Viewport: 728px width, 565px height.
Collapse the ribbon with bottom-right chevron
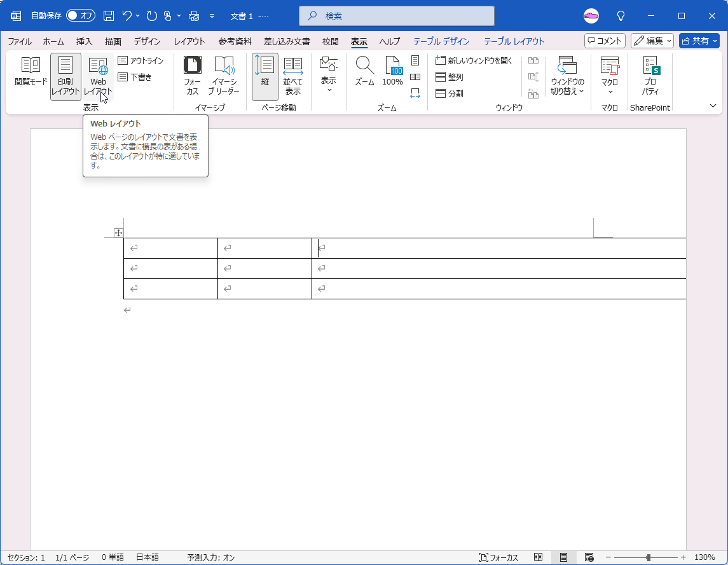pyautogui.click(x=713, y=106)
